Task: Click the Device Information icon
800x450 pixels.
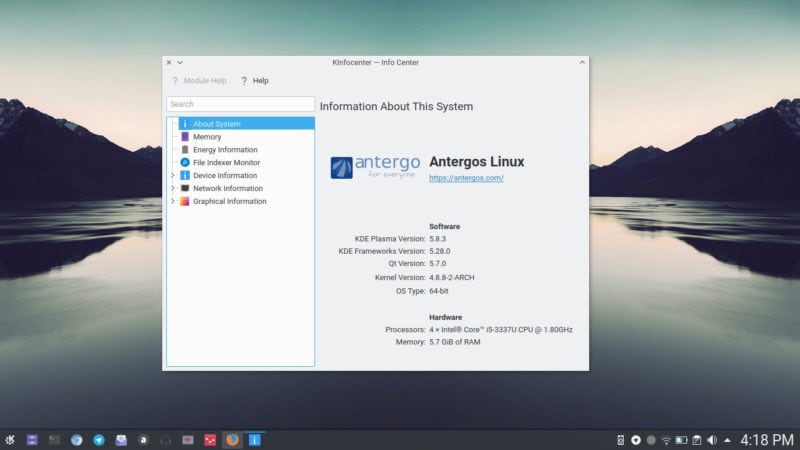Action: tap(185, 175)
